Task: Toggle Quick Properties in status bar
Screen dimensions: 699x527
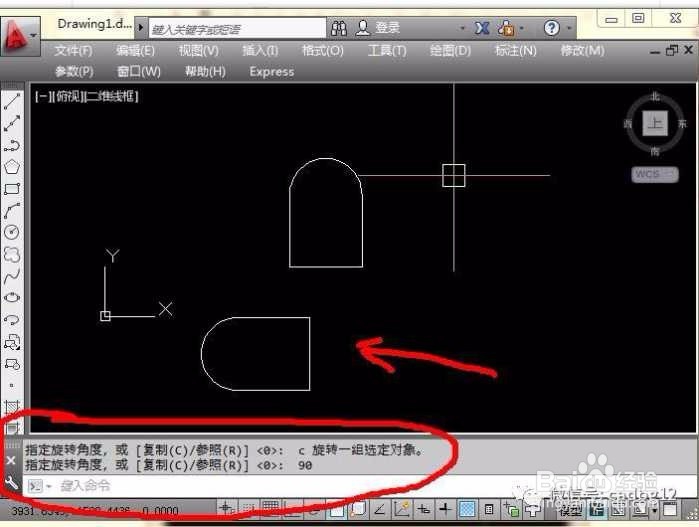Action: click(489, 509)
